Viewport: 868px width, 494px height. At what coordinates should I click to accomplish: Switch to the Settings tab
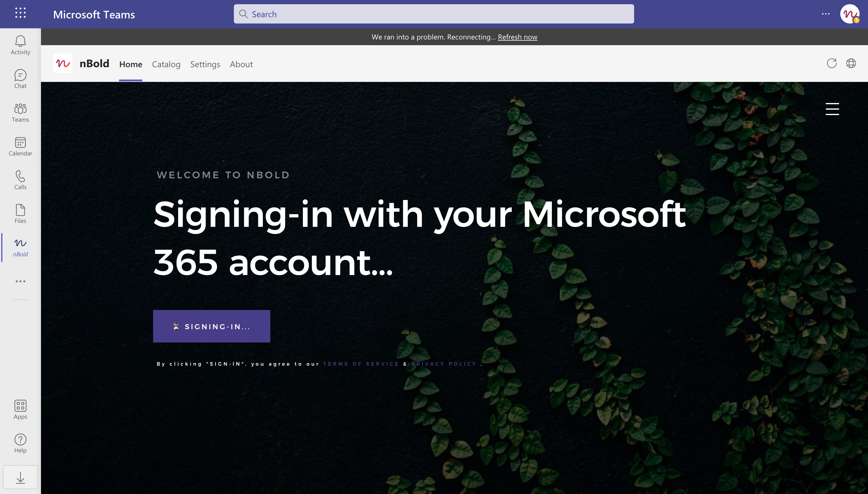tap(205, 64)
